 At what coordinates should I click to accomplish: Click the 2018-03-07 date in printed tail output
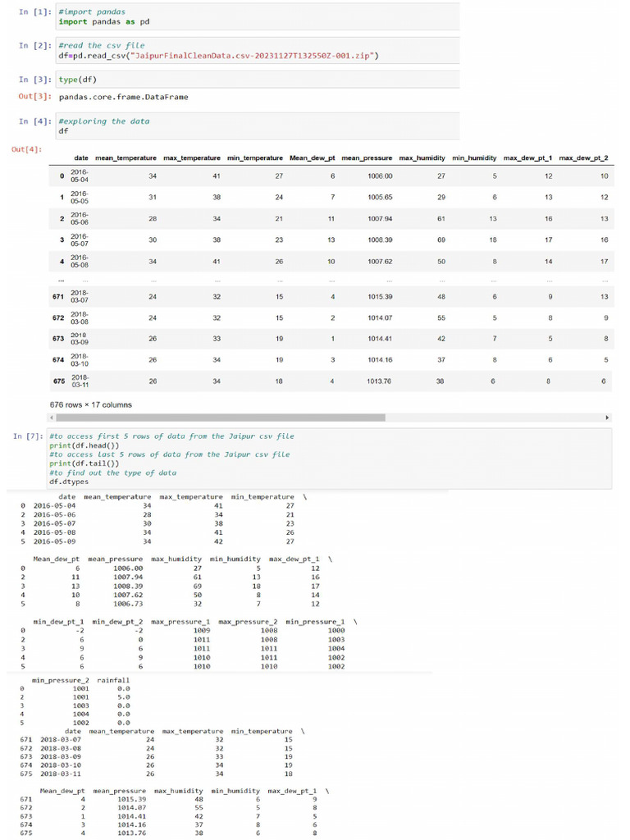pyautogui.click(x=61, y=740)
